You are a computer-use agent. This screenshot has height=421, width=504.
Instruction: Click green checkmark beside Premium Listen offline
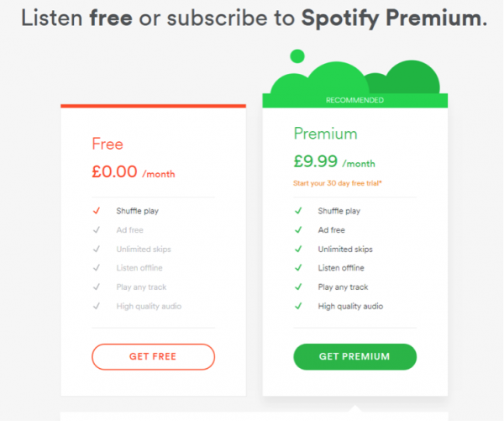pos(298,268)
